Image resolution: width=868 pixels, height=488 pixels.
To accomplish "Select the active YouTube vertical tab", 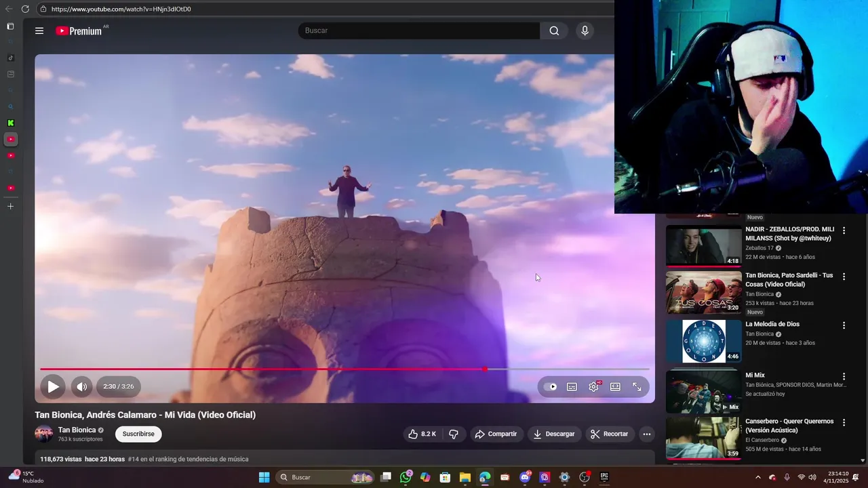I will pos(10,139).
